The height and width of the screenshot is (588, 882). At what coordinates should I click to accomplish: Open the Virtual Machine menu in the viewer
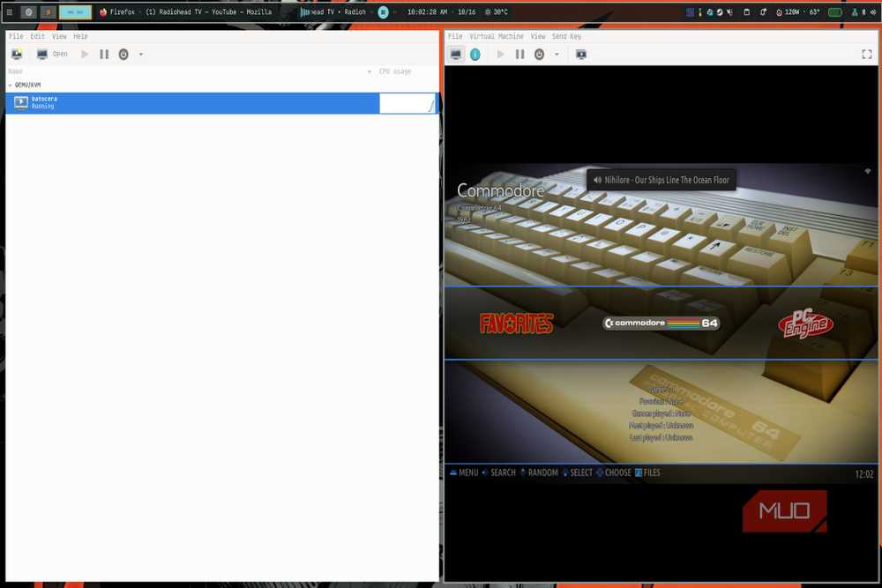496,36
